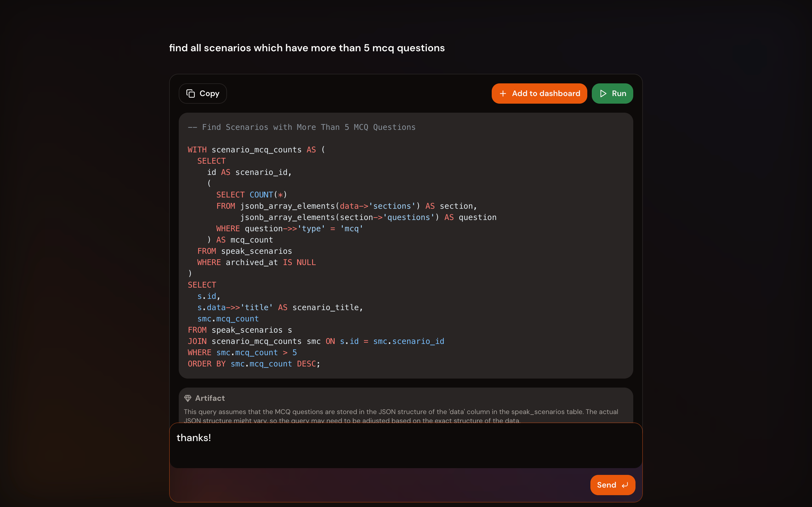Screen dimensions: 812x507
Task: Click the SQL comment line at the top
Action: [301, 127]
